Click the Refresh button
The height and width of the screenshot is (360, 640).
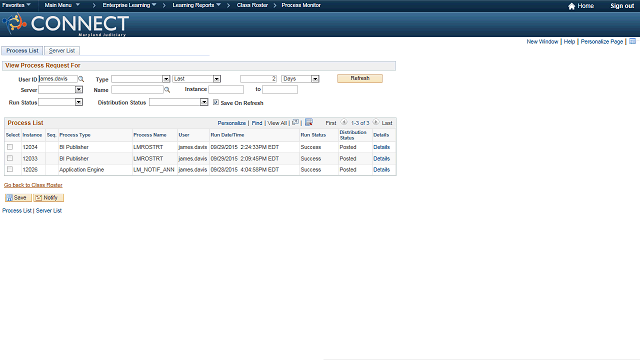point(360,78)
